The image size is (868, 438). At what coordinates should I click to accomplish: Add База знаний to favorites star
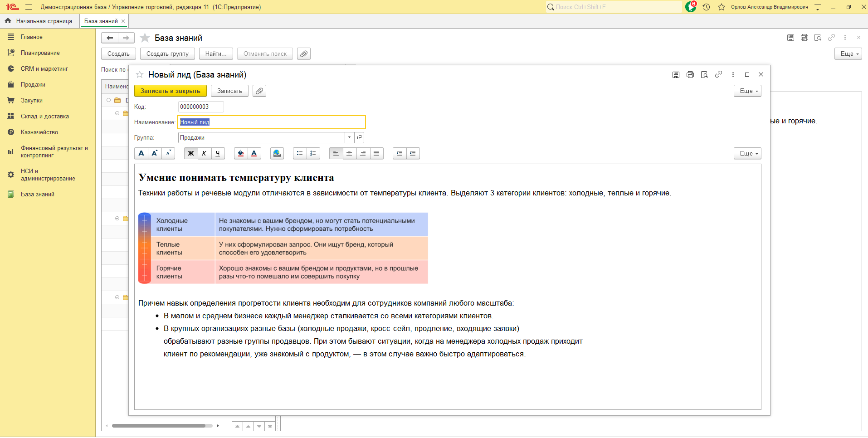click(145, 38)
